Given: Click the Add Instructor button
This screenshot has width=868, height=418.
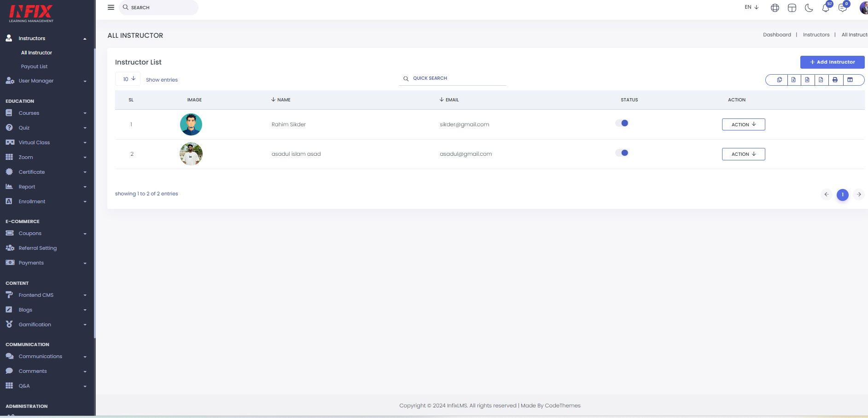Looking at the screenshot, I should (832, 62).
